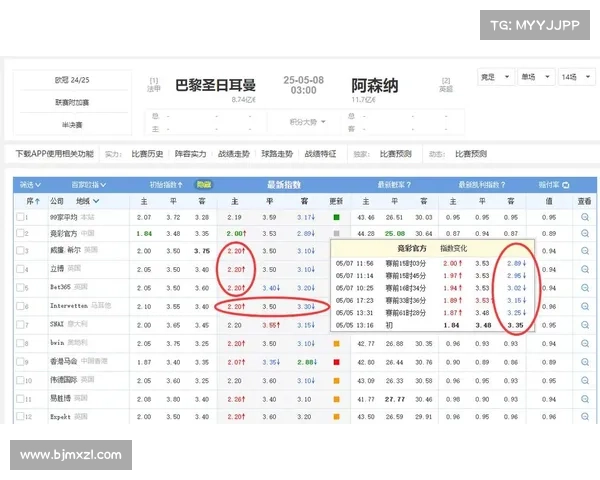Click orange update square in 易胜博 row
The height and width of the screenshot is (480, 600).
[336, 399]
